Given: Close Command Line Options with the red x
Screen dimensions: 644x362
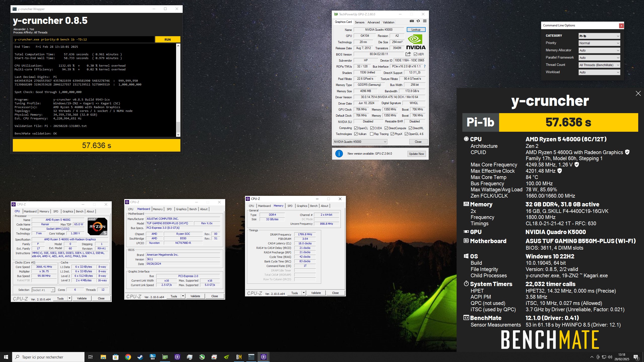Looking at the screenshot, I should click(x=621, y=26).
